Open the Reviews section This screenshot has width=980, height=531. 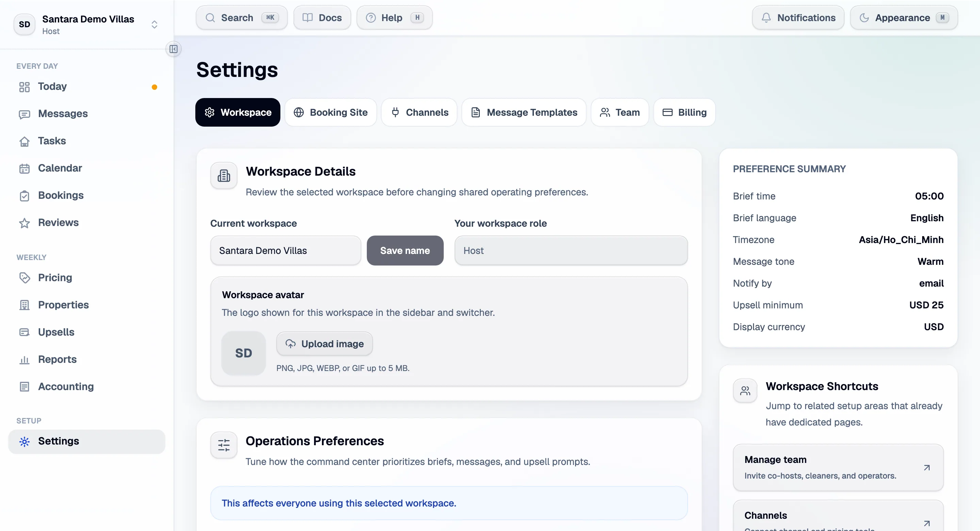tap(87, 223)
